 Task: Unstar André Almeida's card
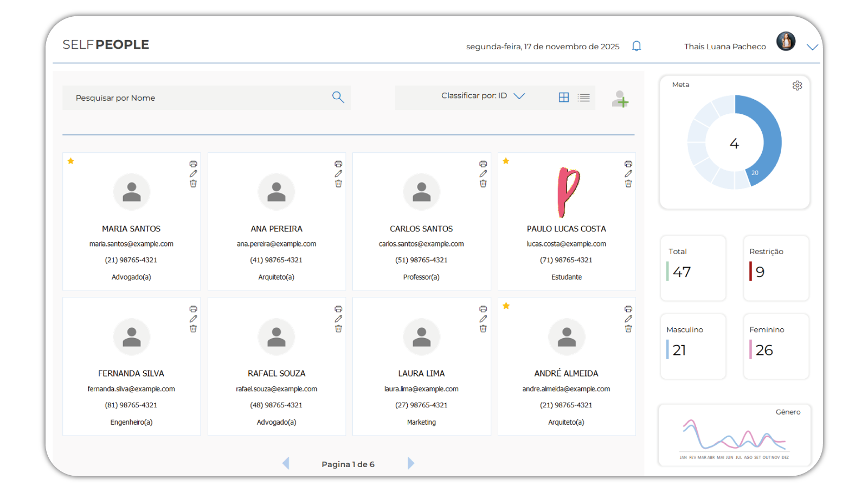click(506, 306)
